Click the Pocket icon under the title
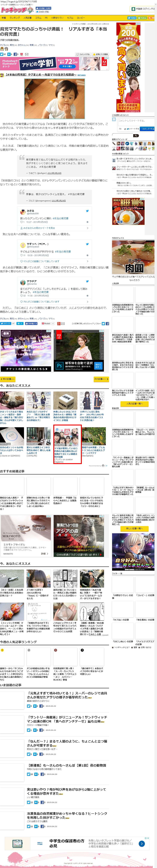The image size is (157, 868). (x=22, y=54)
